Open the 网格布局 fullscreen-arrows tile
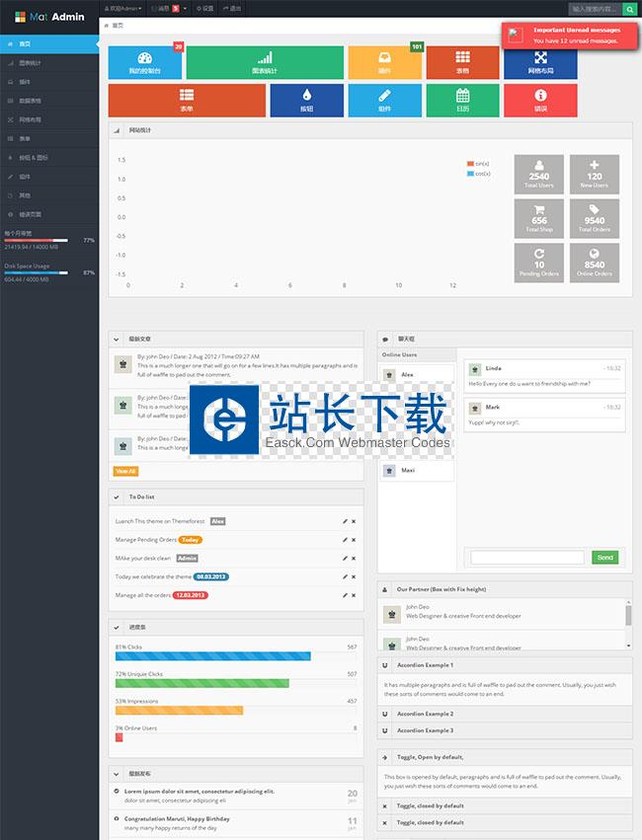The image size is (642, 840). (540, 62)
